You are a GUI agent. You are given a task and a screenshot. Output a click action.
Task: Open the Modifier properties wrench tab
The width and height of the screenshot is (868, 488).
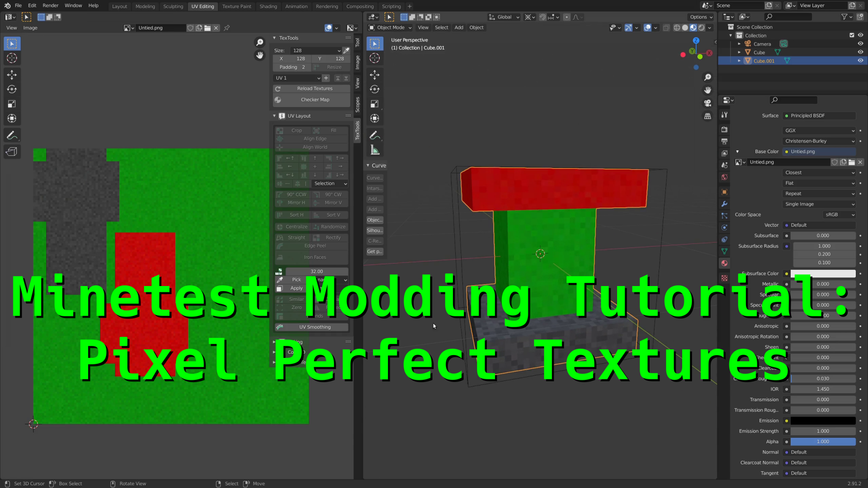[x=724, y=204]
